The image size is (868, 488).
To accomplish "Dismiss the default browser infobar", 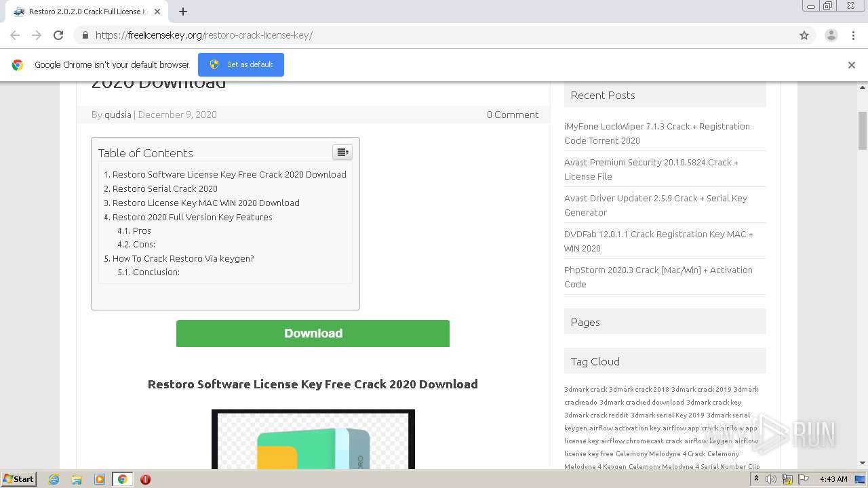I will [852, 65].
